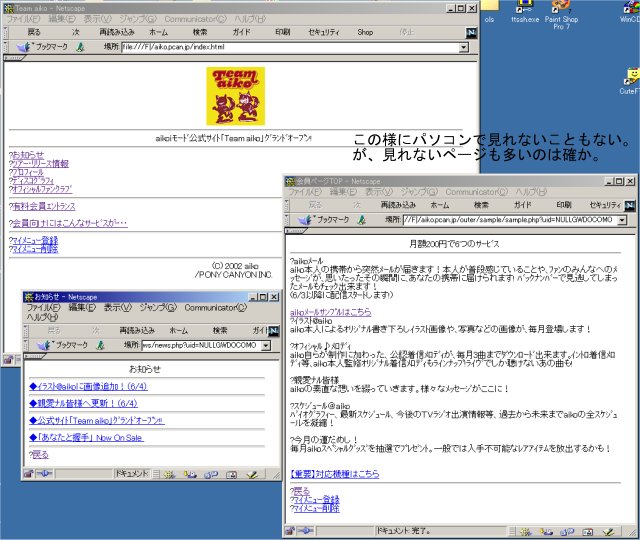Open Mailbox icon in 会員ページTOP status bar
Image resolution: width=640 pixels, height=540 pixels.
click(x=547, y=531)
